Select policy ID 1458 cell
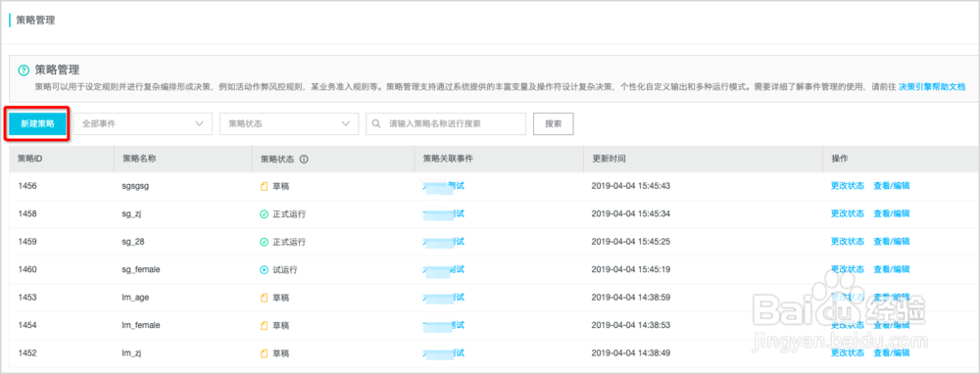This screenshot has width=980, height=374. click(27, 213)
